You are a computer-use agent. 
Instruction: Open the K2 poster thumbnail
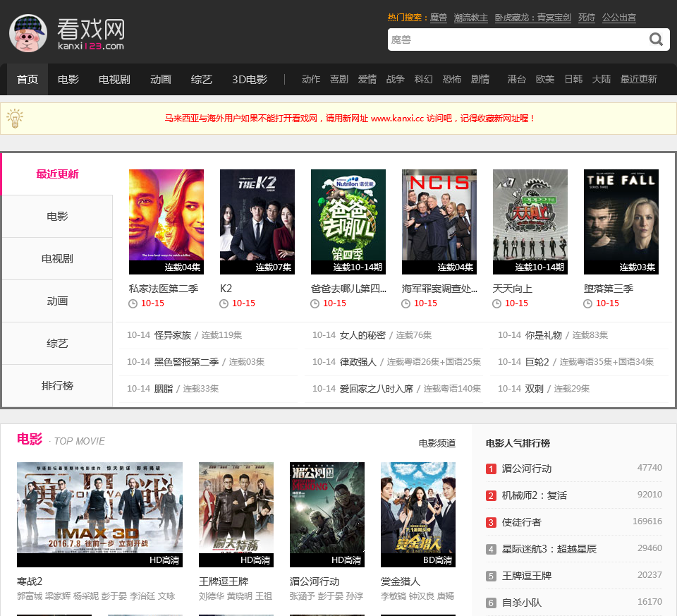tap(257, 222)
